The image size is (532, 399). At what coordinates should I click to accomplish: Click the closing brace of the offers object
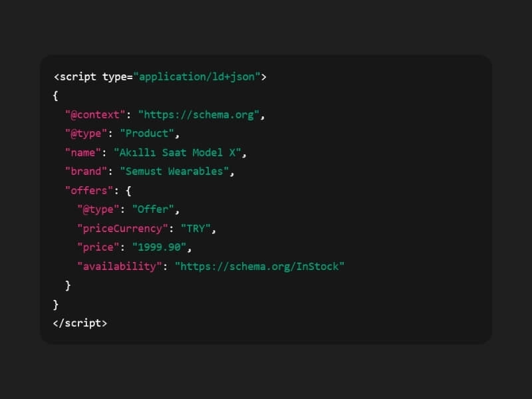(x=68, y=285)
